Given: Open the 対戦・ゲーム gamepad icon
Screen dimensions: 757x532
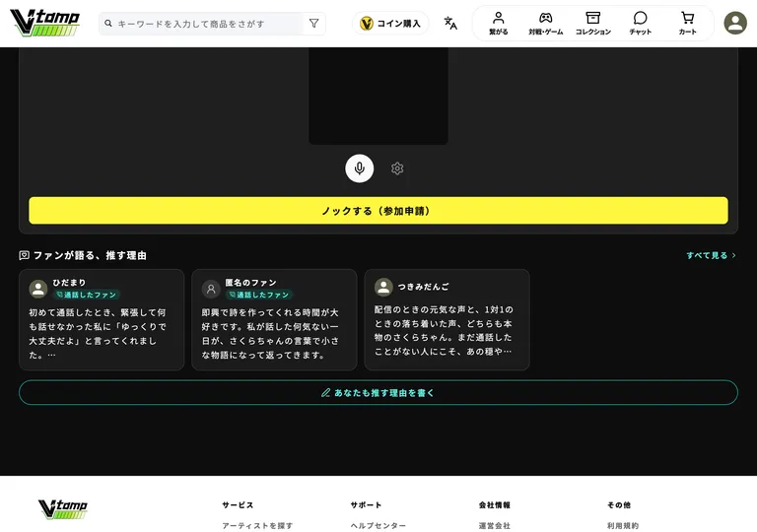Looking at the screenshot, I should point(545,18).
